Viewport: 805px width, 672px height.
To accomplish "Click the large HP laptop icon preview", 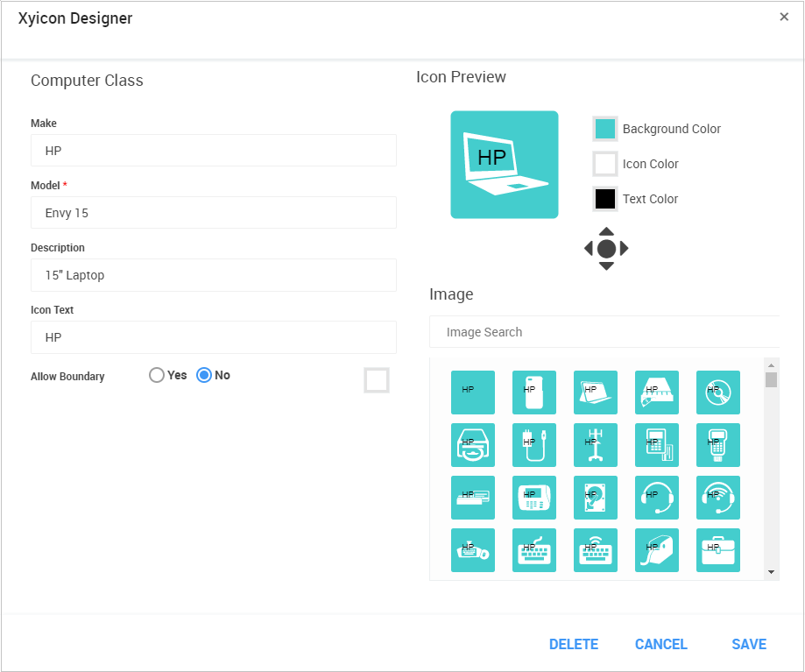I will [505, 165].
